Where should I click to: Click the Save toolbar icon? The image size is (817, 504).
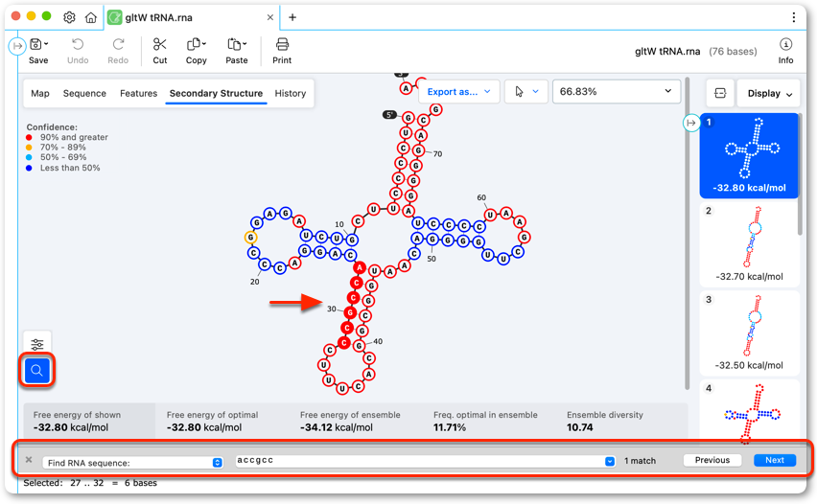point(35,44)
